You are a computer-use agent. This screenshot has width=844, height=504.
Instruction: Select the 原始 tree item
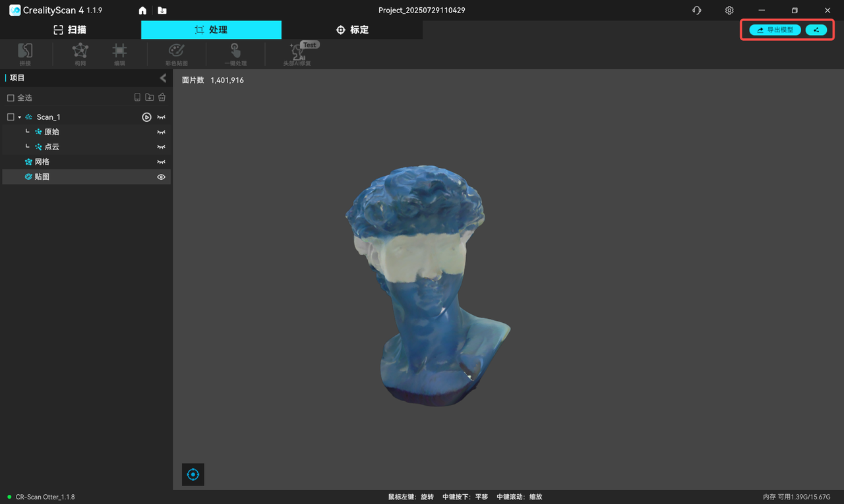coord(86,132)
